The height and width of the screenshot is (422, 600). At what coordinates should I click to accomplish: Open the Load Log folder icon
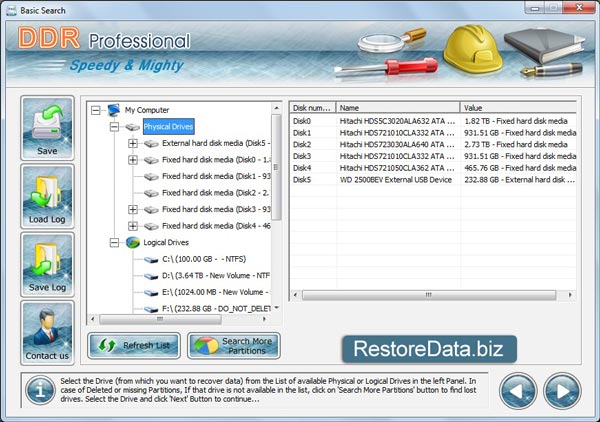pos(47,196)
